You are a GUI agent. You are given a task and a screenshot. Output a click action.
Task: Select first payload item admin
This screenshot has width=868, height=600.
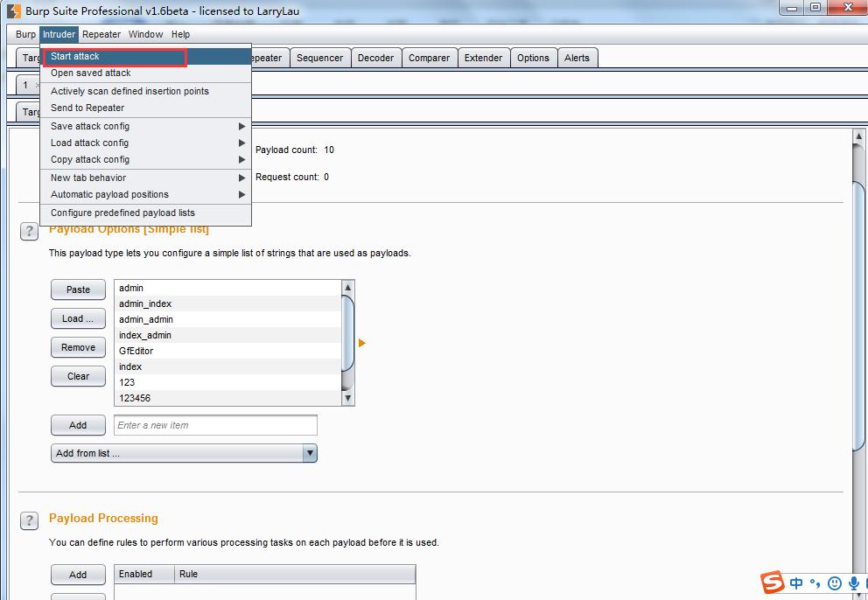pyautogui.click(x=228, y=288)
